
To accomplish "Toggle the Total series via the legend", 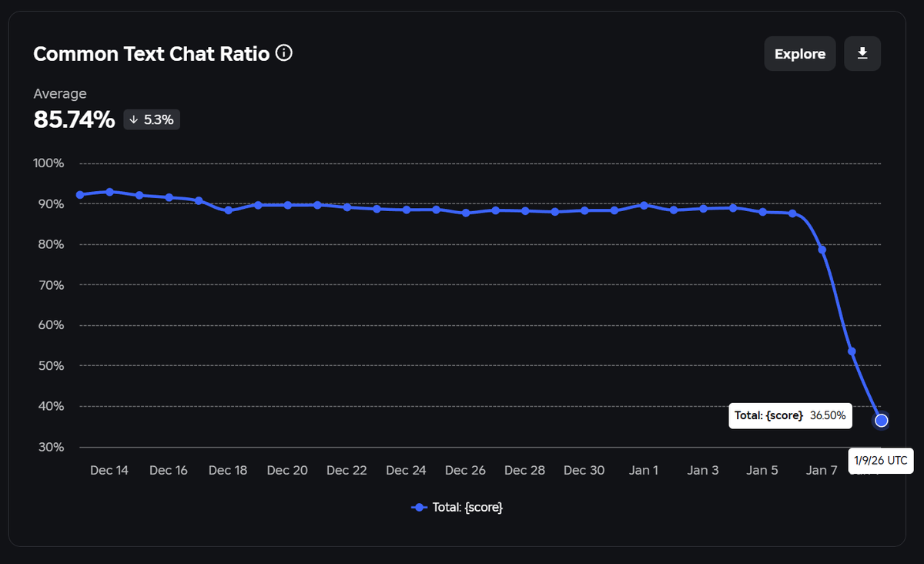I will click(x=457, y=507).
